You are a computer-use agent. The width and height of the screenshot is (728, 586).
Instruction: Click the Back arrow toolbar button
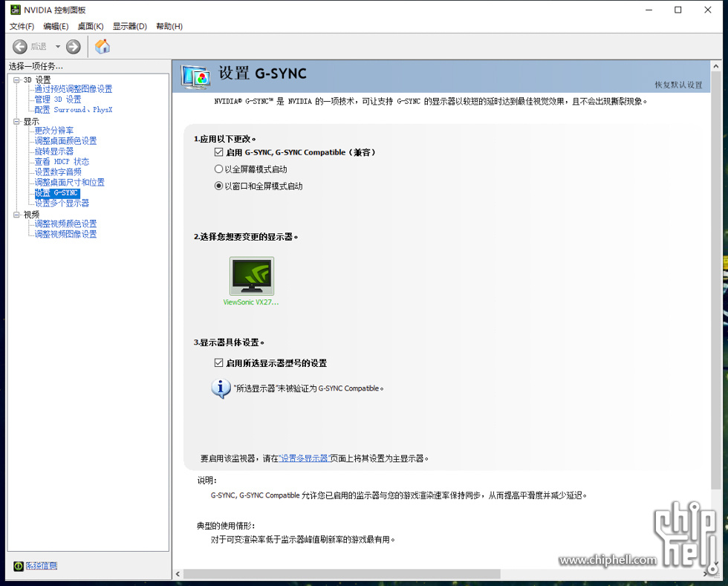[x=20, y=47]
